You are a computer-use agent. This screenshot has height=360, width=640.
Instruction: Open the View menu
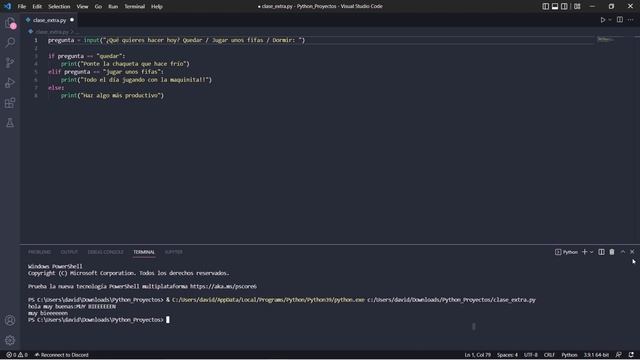tap(82, 7)
